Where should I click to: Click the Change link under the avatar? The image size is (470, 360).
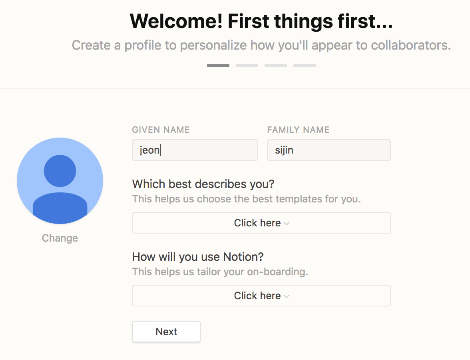click(x=60, y=238)
